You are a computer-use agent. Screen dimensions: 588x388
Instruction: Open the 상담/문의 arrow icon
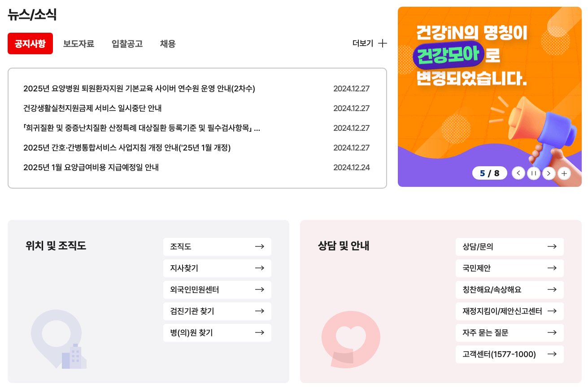pyautogui.click(x=552, y=247)
